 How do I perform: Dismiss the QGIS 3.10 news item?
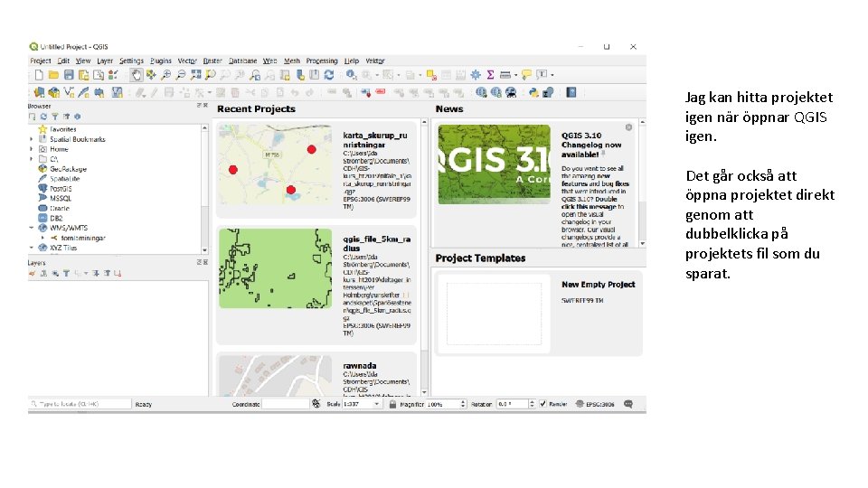[x=629, y=127]
